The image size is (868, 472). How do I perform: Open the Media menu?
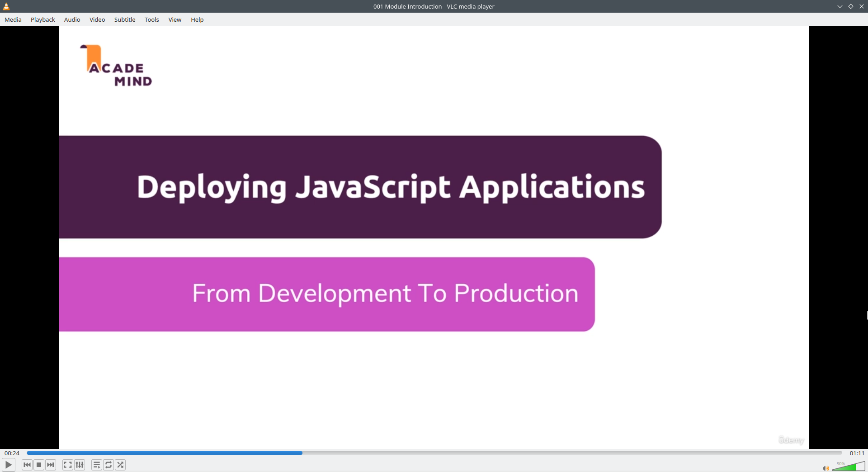click(x=13, y=19)
